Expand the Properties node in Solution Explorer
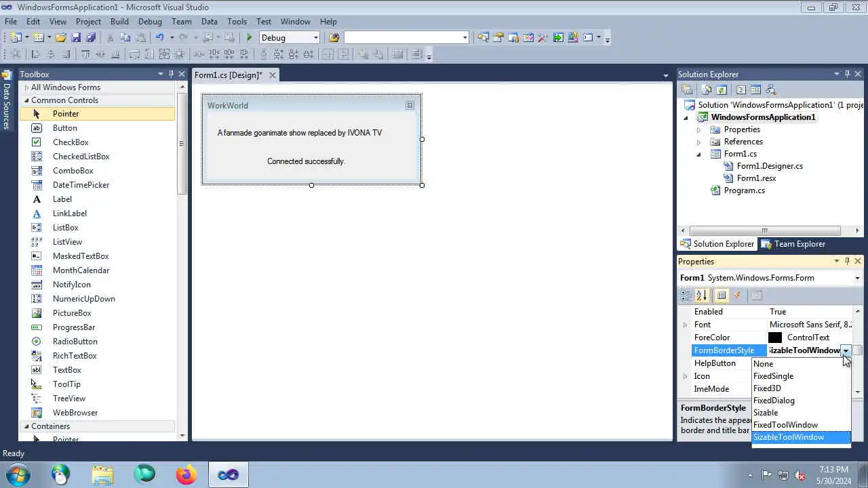This screenshot has height=488, width=868. tap(698, 129)
